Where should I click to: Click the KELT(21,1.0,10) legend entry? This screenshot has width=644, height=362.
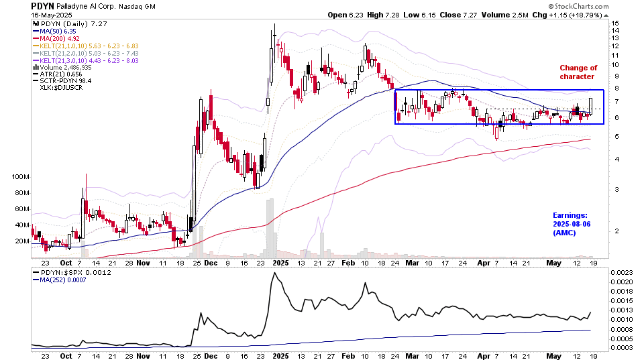click(x=85, y=46)
